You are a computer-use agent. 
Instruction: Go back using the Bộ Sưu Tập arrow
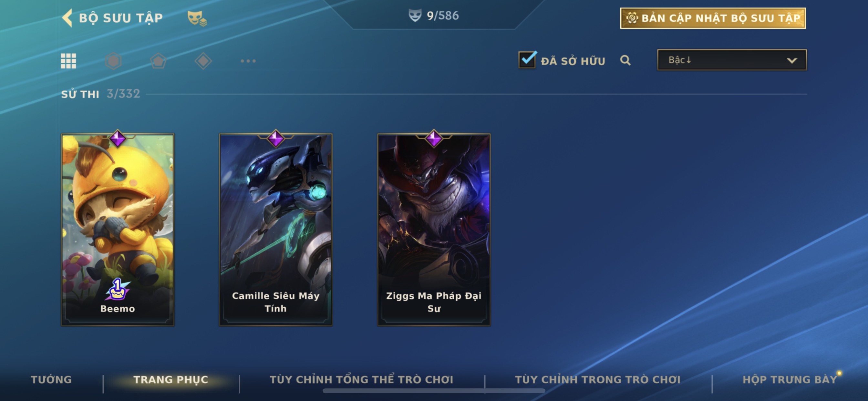pyautogui.click(x=67, y=17)
